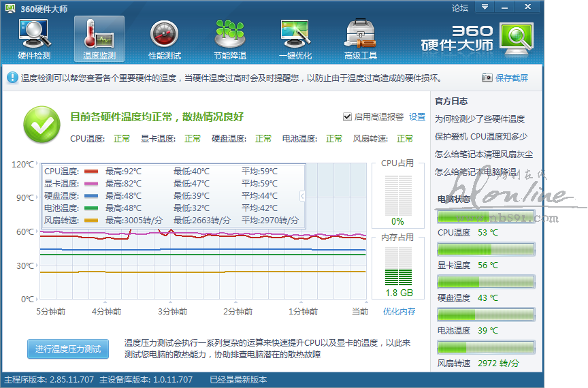This screenshot has height=388, width=588.
Task: Click the 优化内存 optimize memory link
Action: coord(399,312)
